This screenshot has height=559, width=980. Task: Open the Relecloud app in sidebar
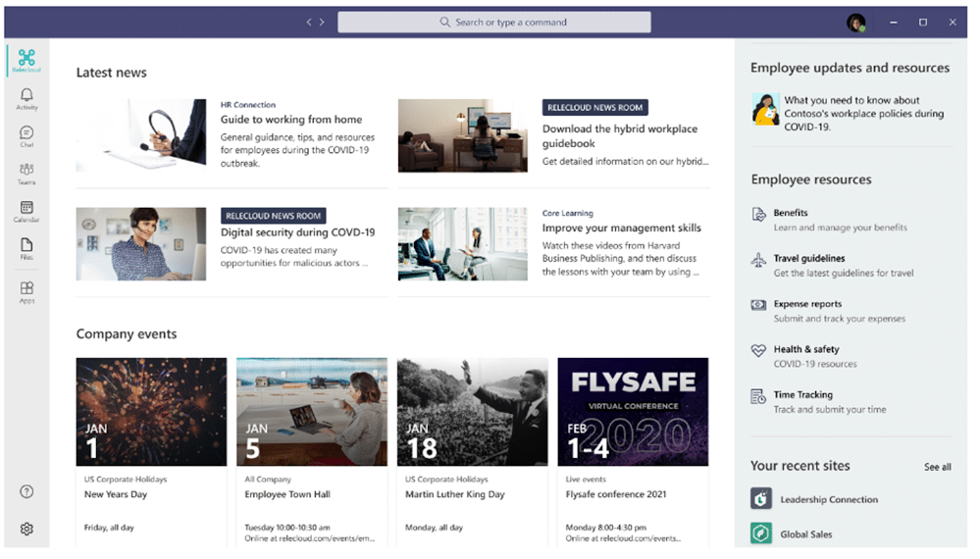click(x=26, y=60)
